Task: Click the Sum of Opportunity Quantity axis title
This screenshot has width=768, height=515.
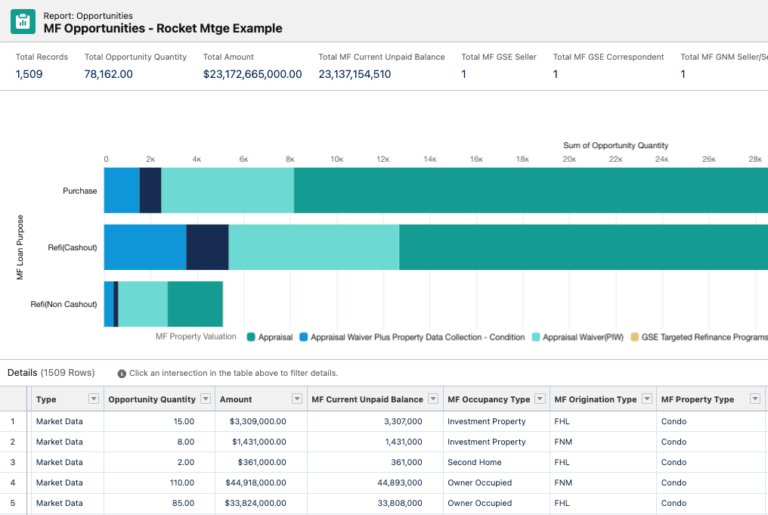Action: (616, 146)
